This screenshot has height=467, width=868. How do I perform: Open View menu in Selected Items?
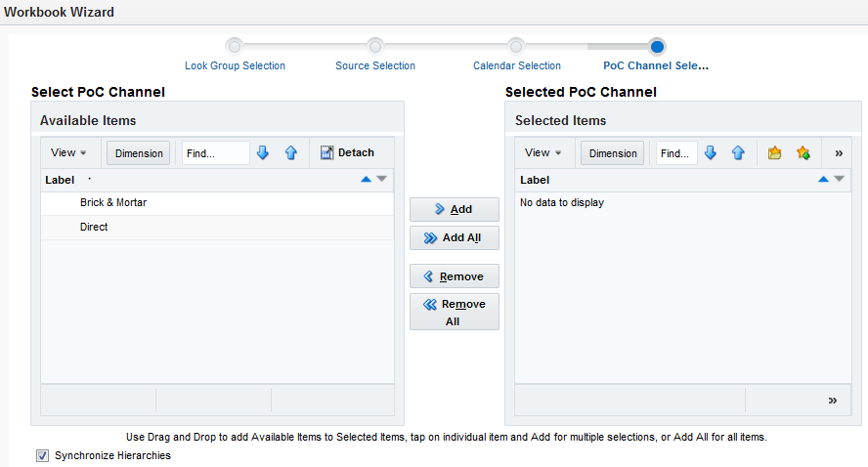coord(542,153)
